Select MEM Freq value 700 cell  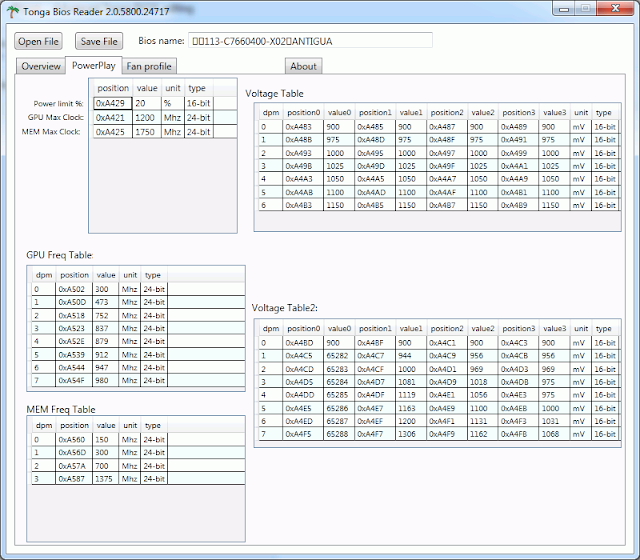click(105, 466)
